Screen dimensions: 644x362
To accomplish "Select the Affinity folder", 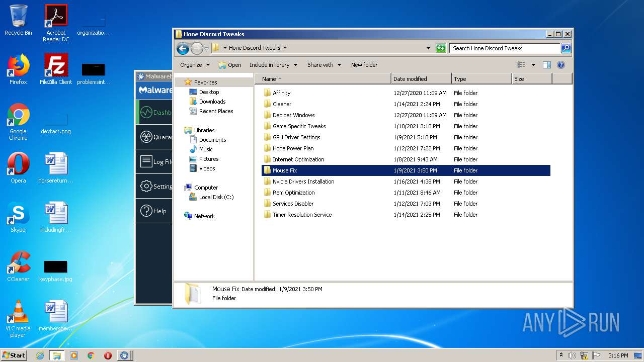I will coord(281,93).
